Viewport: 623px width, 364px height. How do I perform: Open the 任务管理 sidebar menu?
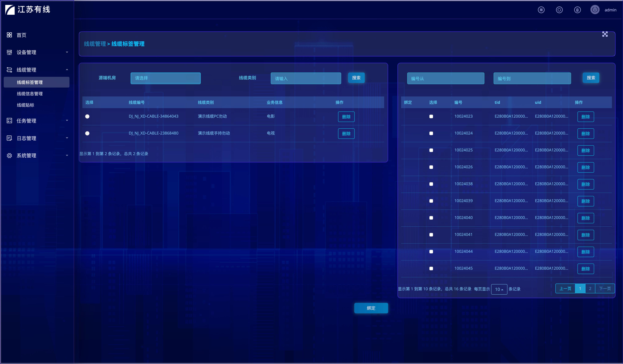pos(26,121)
